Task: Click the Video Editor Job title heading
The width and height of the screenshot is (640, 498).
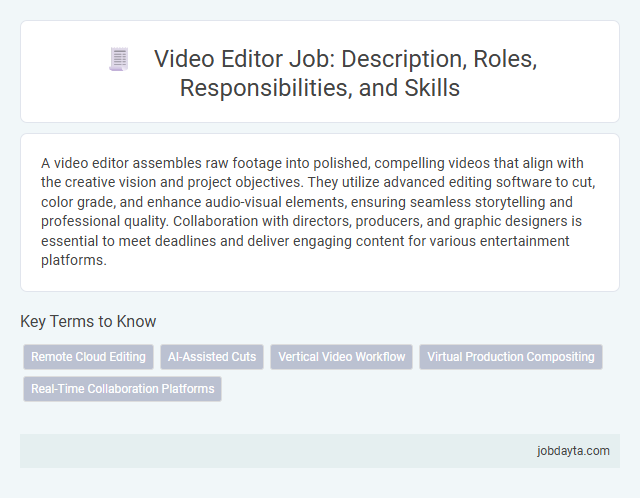Action: [345, 73]
